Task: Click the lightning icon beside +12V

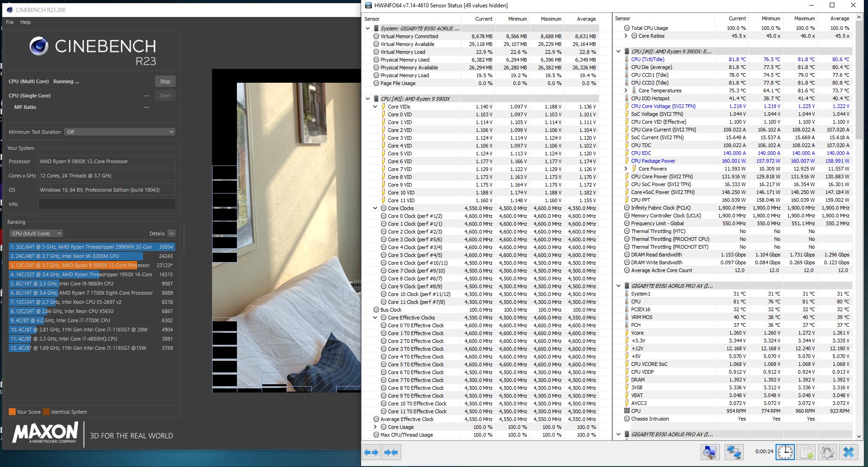Action: click(627, 348)
